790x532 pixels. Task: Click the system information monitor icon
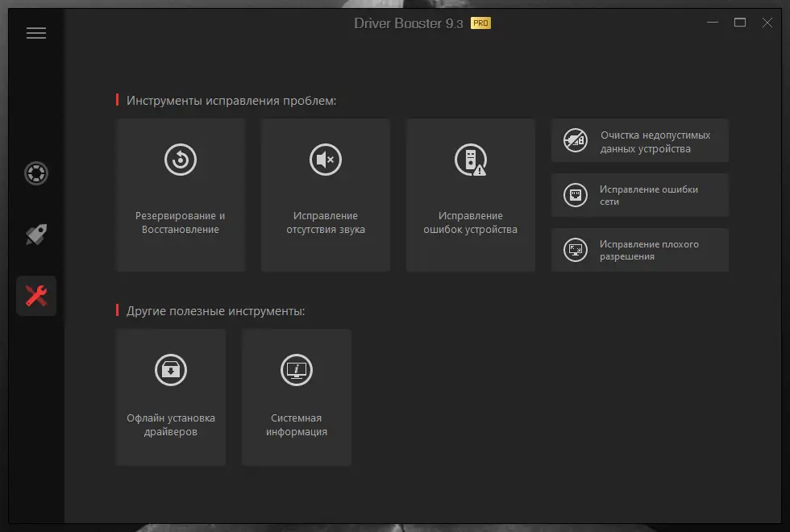click(297, 370)
